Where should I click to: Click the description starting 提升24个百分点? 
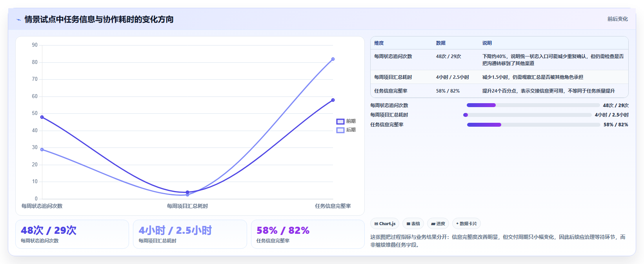tap(549, 91)
